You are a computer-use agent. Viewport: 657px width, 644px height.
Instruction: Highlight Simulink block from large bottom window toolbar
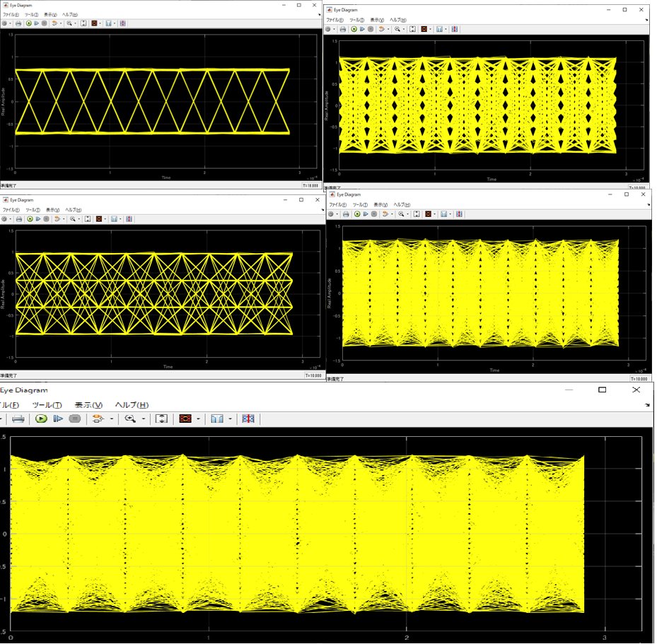(98, 418)
